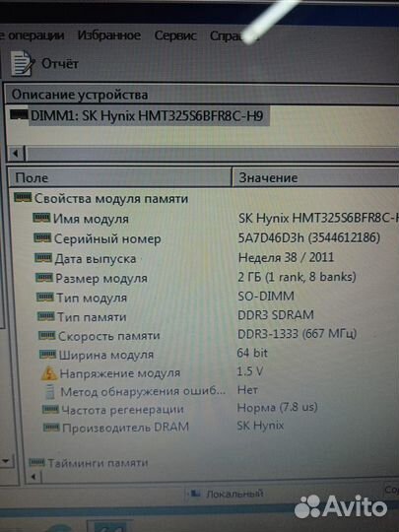Select the Напряжение модуля row
The width and height of the screenshot is (399, 532).
120,373
